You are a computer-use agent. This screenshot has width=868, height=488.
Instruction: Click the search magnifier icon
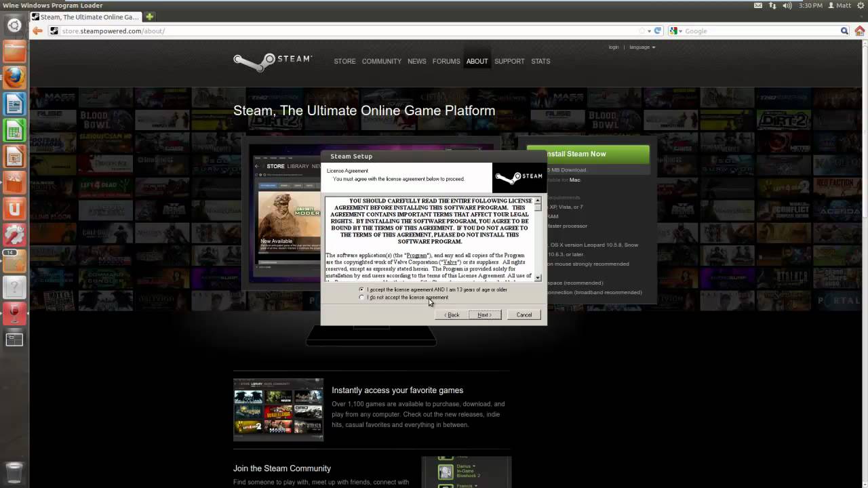point(844,30)
